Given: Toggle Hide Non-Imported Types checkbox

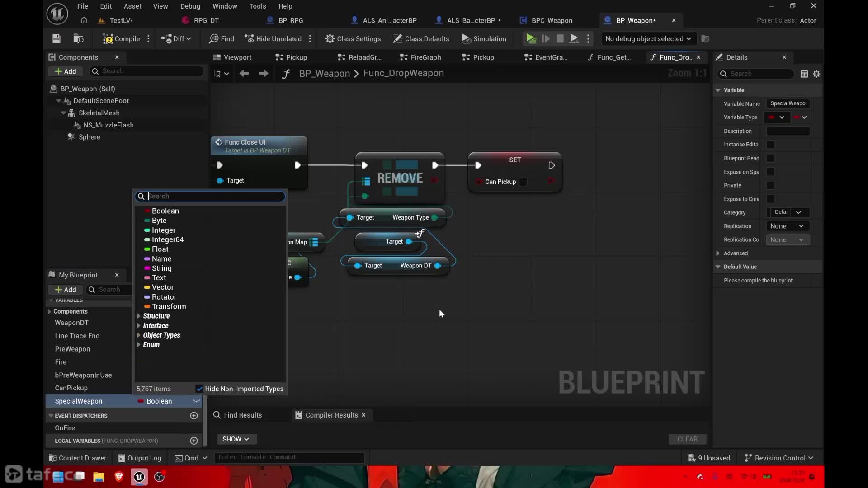Looking at the screenshot, I should click(199, 389).
